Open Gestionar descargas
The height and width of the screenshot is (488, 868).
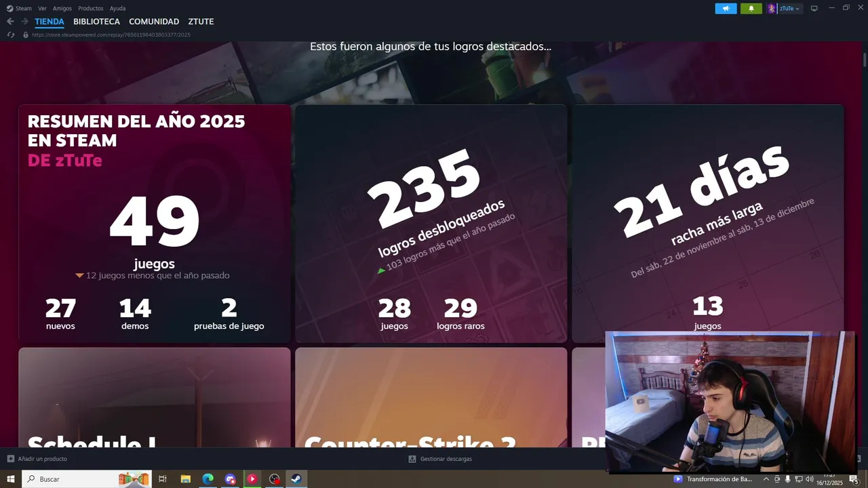[446, 459]
